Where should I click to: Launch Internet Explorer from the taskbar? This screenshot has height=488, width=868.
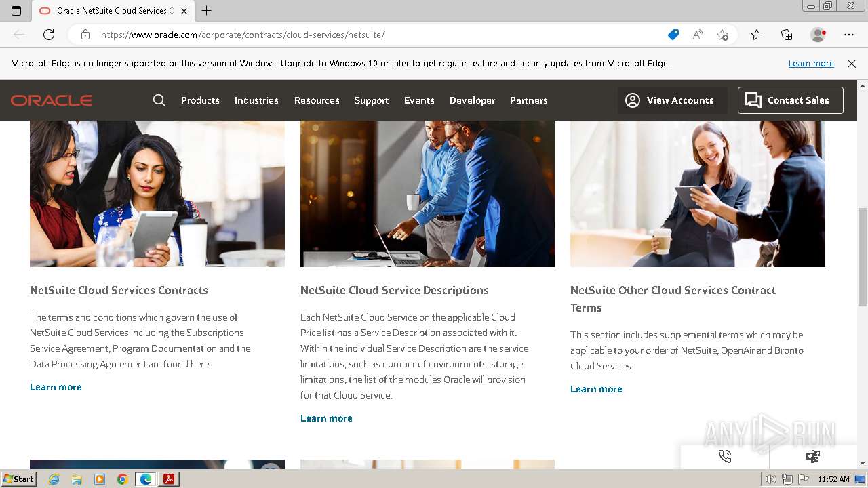54,479
